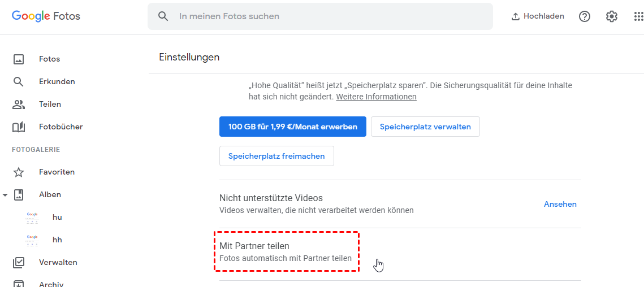Open the Archiv menu item
644x287 pixels.
[51, 284]
